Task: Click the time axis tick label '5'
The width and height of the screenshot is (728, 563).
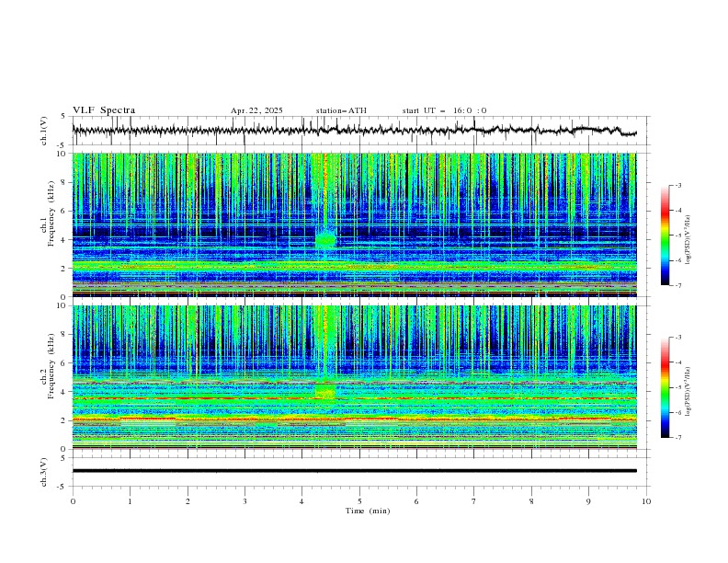Action: pyautogui.click(x=359, y=501)
